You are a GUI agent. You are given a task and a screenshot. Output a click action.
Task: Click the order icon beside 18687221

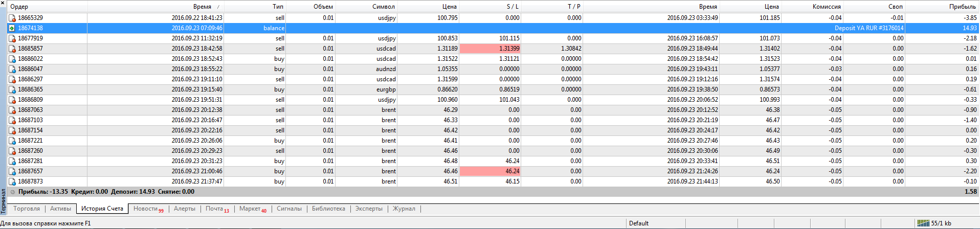click(x=12, y=141)
